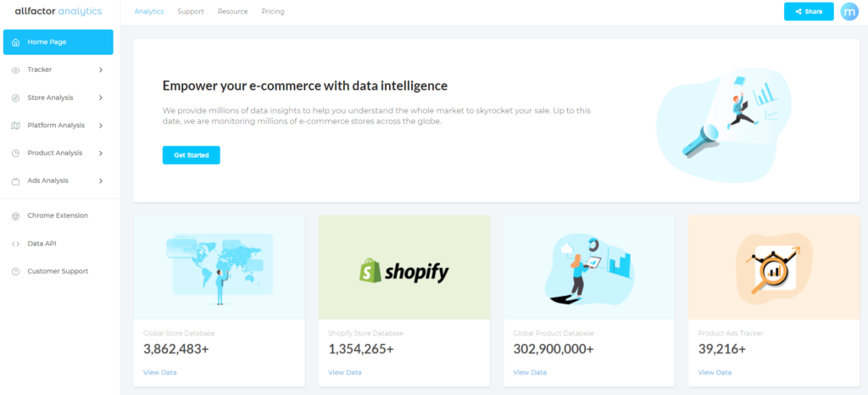Expand the Tracker submenu chevron
The image size is (868, 395).
101,70
